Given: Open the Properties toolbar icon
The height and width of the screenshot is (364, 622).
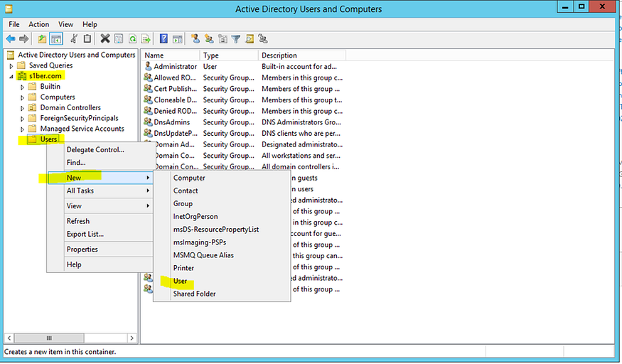Looking at the screenshot, I should (x=119, y=38).
